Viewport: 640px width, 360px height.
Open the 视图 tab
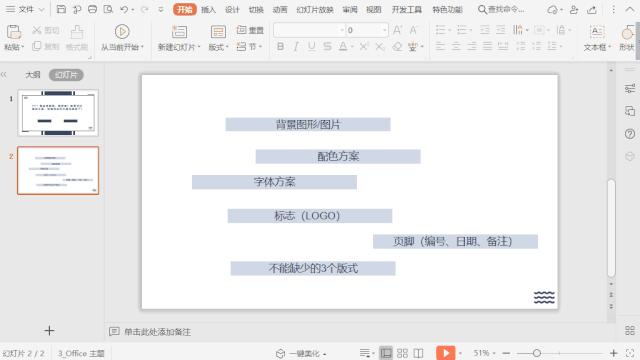pyautogui.click(x=373, y=9)
